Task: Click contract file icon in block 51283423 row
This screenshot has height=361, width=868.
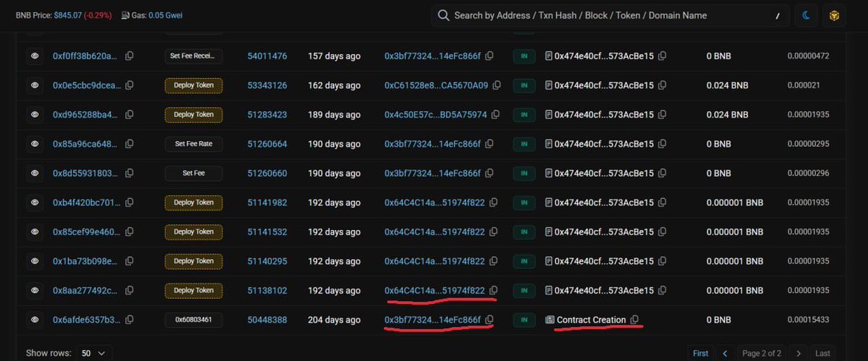Action: pyautogui.click(x=548, y=114)
